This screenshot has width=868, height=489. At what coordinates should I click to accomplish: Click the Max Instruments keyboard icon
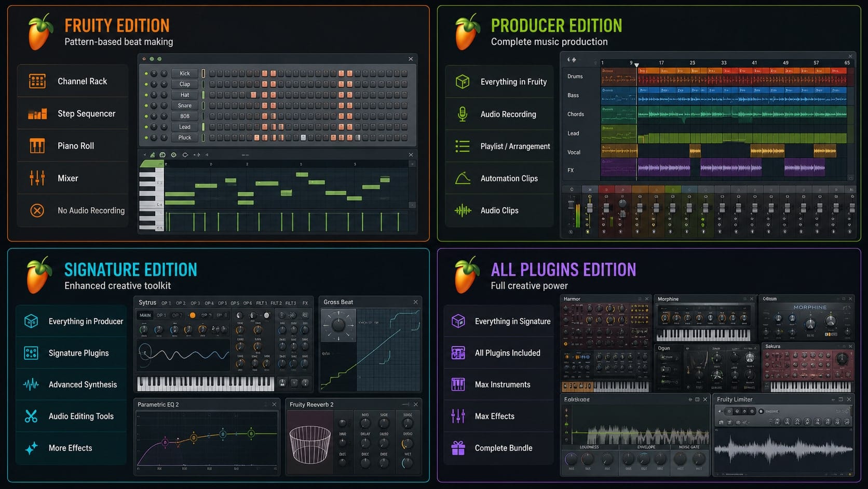pyautogui.click(x=458, y=385)
